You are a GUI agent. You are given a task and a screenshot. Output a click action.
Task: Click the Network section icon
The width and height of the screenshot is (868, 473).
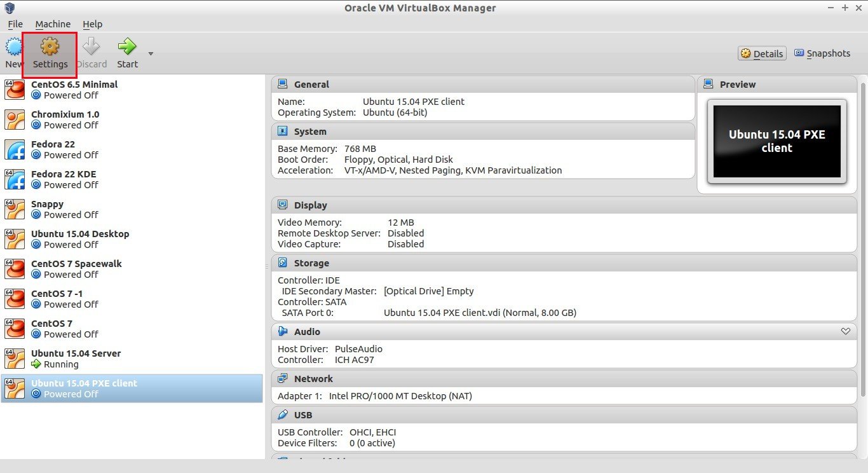282,378
